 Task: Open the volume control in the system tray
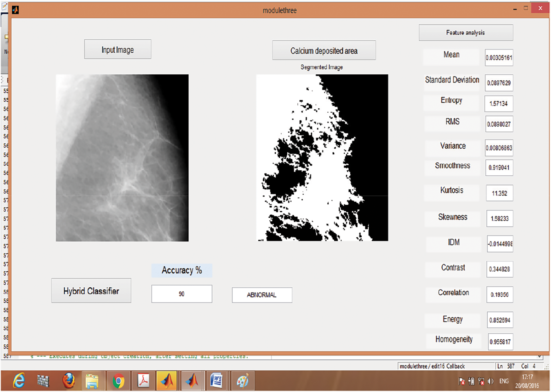[x=490, y=381]
